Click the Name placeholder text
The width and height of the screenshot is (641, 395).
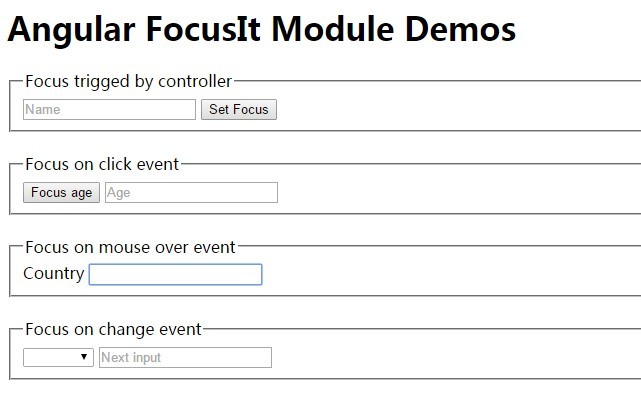tap(43, 110)
